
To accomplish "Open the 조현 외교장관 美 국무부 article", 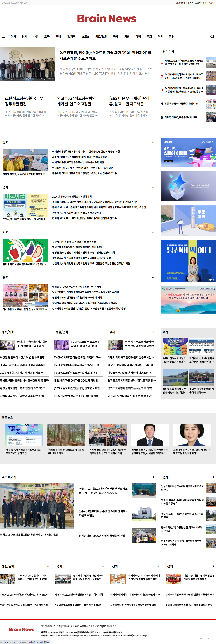I will click(x=24, y=101).
